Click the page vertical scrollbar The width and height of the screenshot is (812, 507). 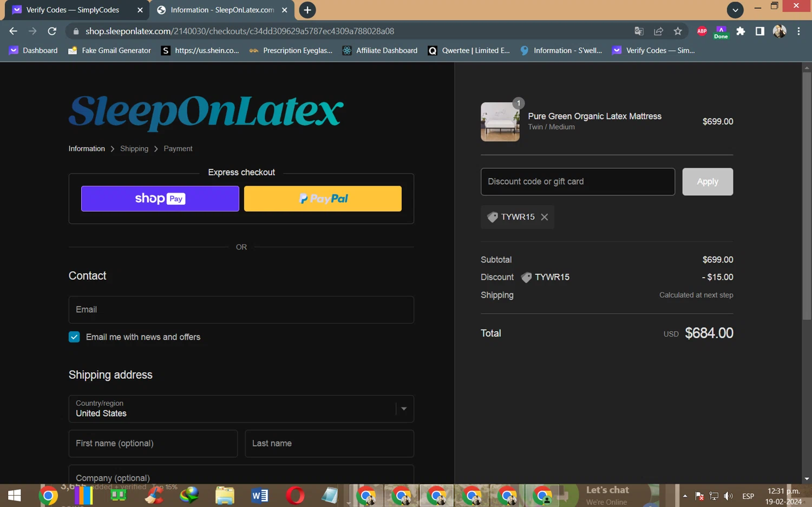click(x=807, y=196)
